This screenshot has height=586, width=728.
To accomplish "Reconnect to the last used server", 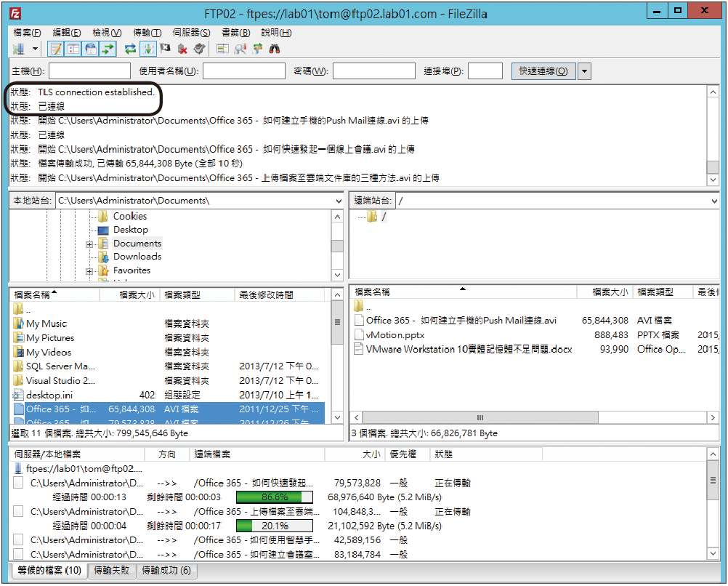I will click(199, 48).
